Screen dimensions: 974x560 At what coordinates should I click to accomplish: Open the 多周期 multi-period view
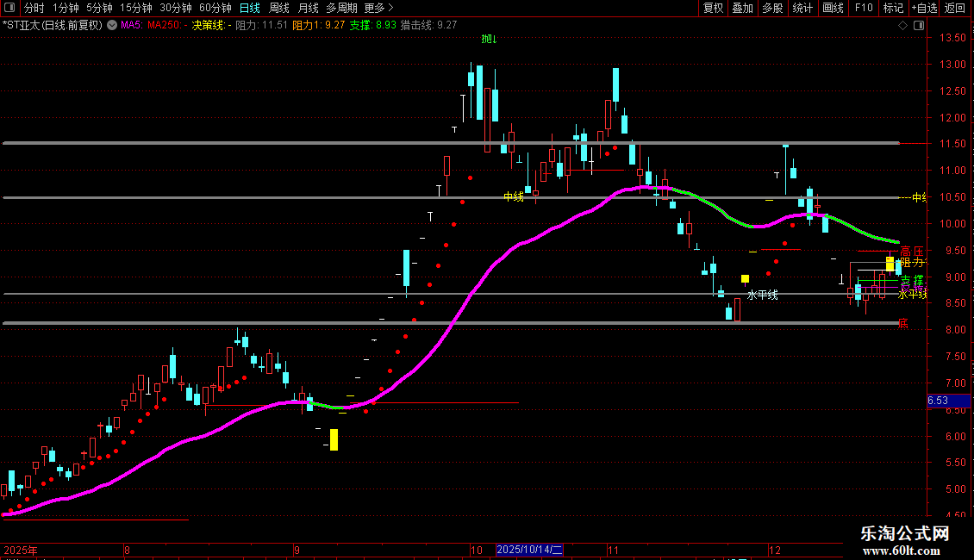(x=341, y=8)
